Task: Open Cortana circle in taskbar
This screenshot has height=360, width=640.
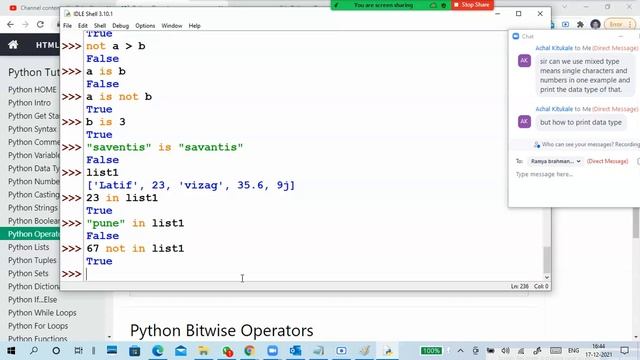Action: click(56, 351)
